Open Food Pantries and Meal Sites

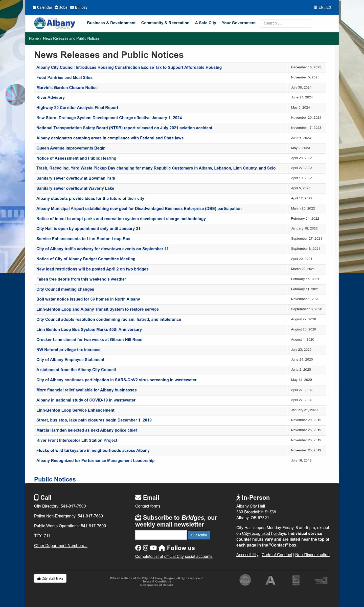point(64,78)
